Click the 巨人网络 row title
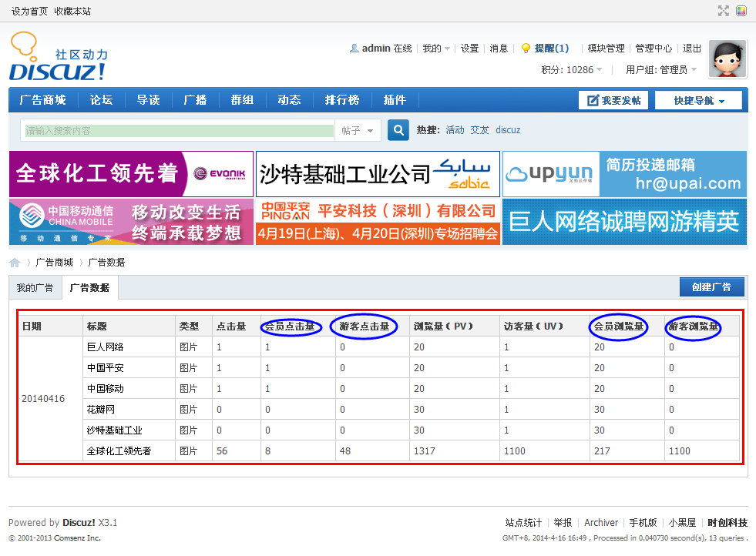Image resolution: width=756 pixels, height=556 pixels. coord(105,347)
